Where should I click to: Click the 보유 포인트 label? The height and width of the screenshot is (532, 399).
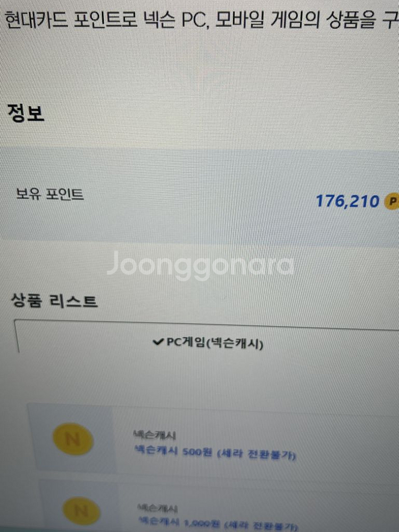click(x=50, y=194)
